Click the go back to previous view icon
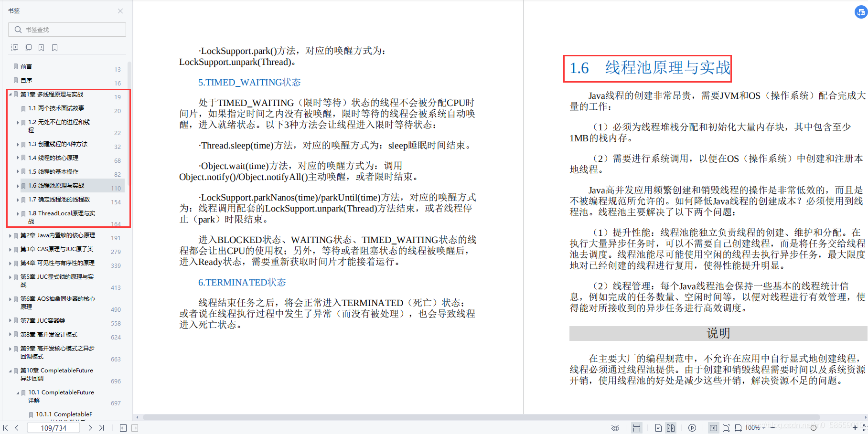The width and height of the screenshot is (868, 434). pos(123,428)
